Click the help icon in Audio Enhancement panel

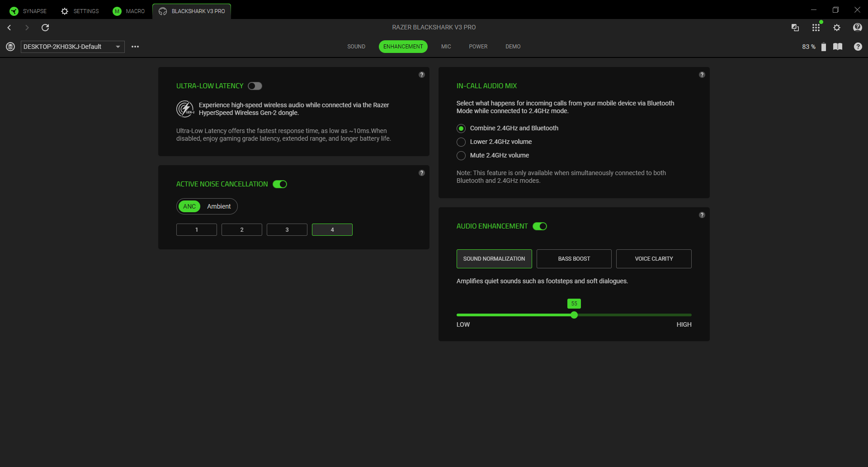[x=702, y=215]
